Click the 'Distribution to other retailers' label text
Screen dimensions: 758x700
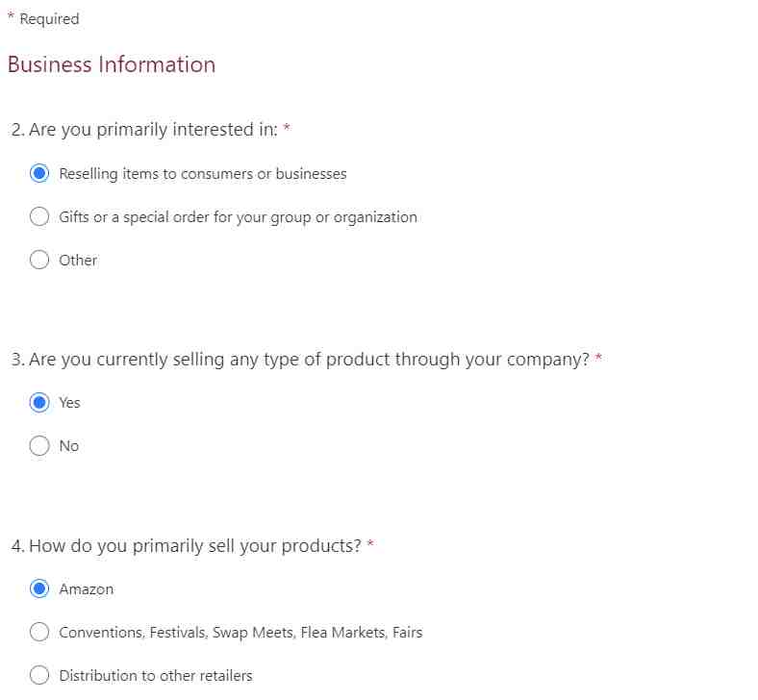tap(156, 675)
